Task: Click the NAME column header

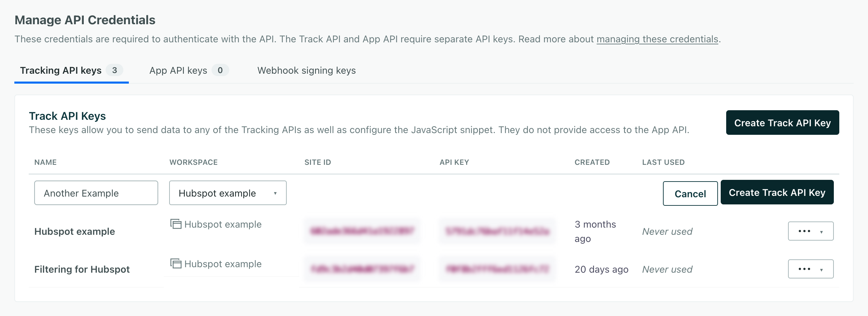Action: coord(45,162)
